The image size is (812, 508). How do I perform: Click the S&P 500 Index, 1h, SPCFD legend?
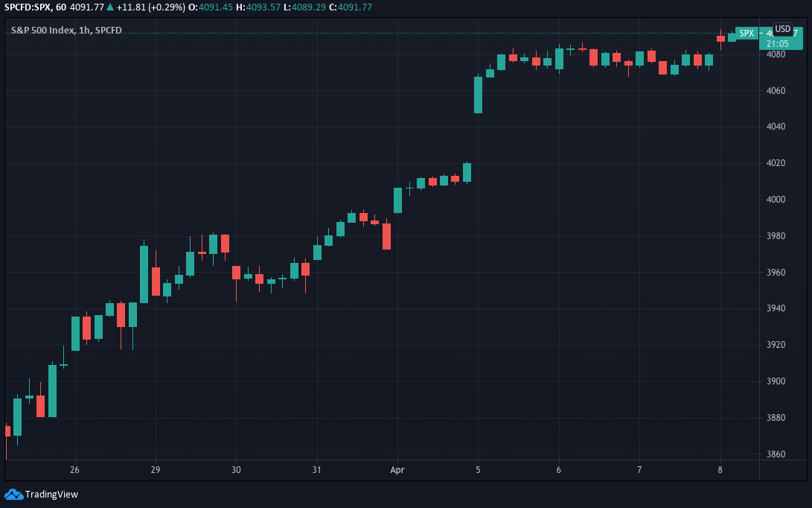66,30
